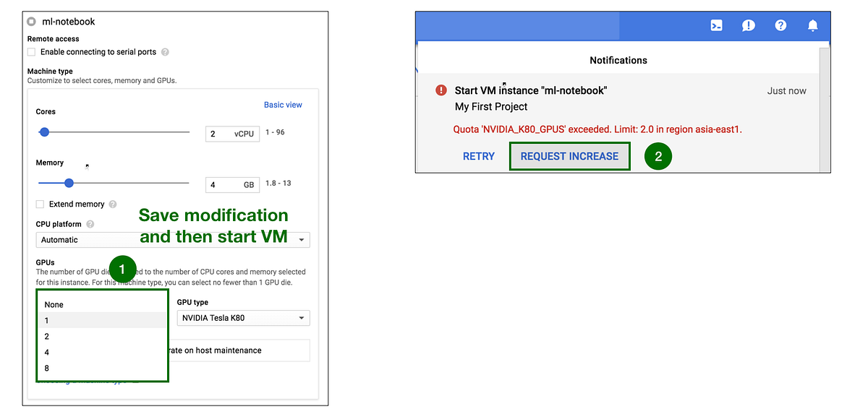Image resolution: width=868 pixels, height=417 pixels.
Task: Open the notifications bell icon
Action: [x=813, y=25]
